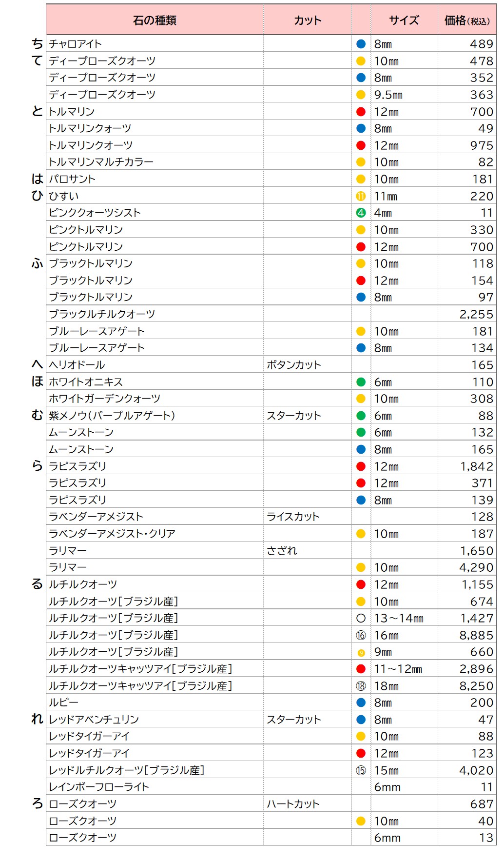504x863 pixels.
Task: Click the 2,255 price for ブラックルチルクオーツ
Action: point(476,314)
